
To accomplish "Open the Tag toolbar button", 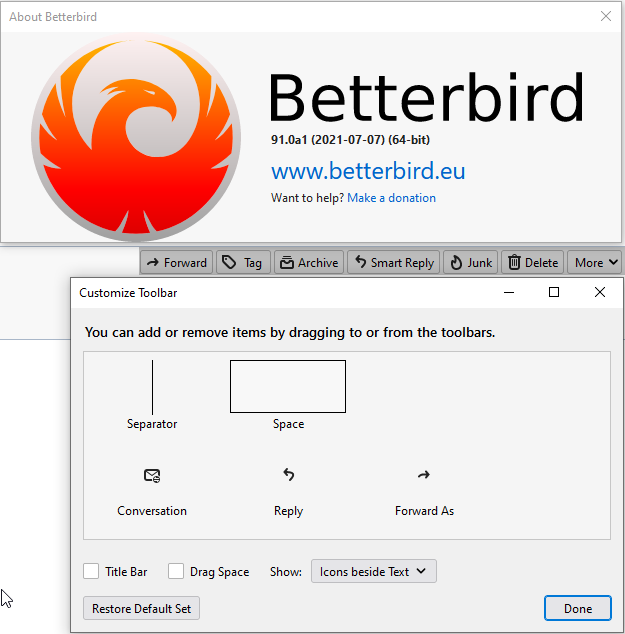I will point(243,262).
